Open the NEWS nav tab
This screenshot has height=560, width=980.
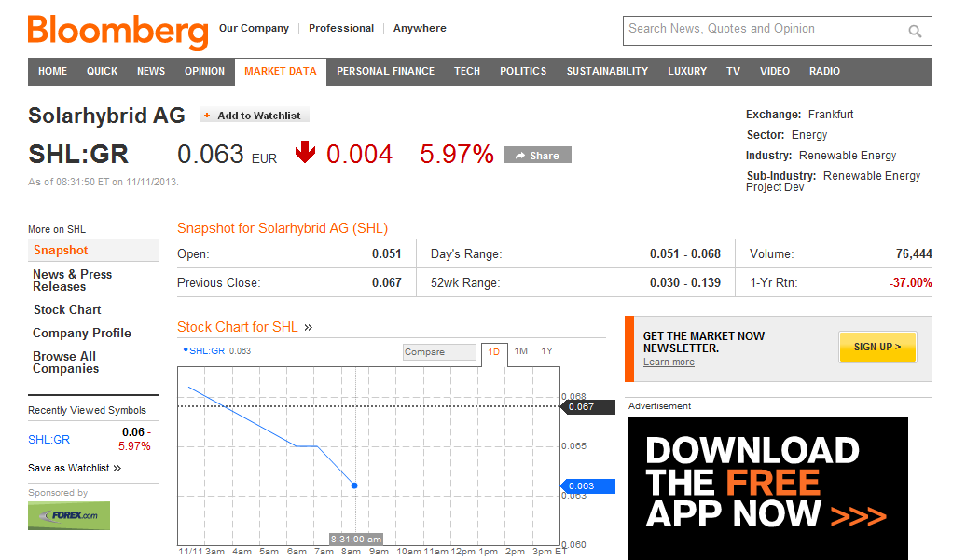pyautogui.click(x=151, y=71)
